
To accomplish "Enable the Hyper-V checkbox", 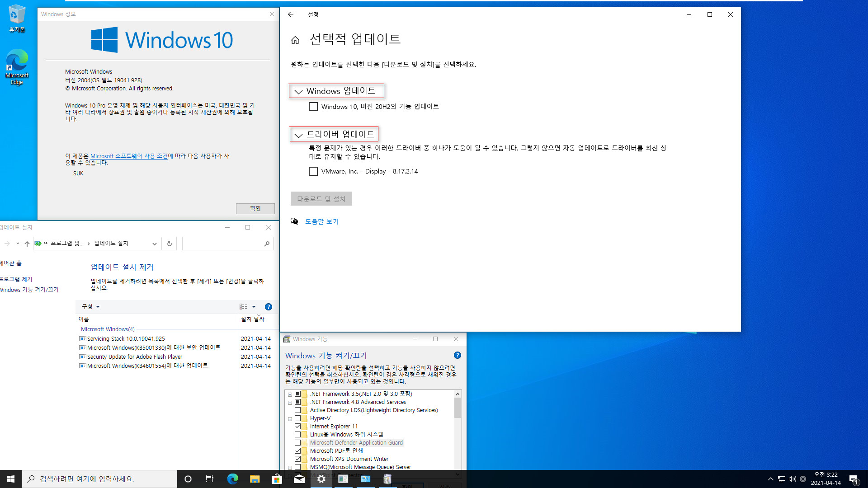I will point(297,418).
